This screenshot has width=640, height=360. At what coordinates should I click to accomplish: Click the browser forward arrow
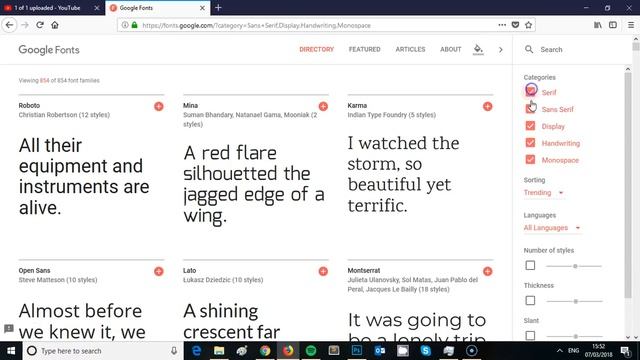coord(25,25)
